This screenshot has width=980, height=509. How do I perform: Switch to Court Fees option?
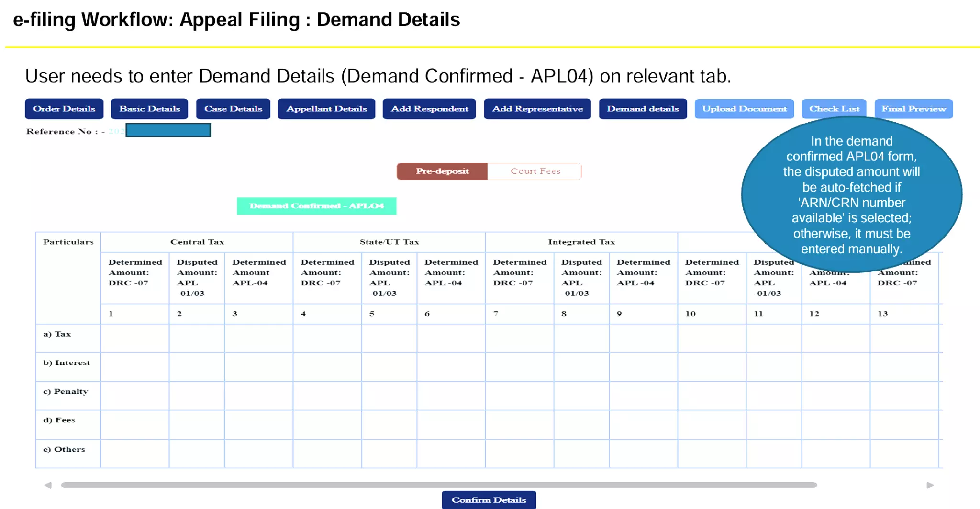click(x=535, y=171)
